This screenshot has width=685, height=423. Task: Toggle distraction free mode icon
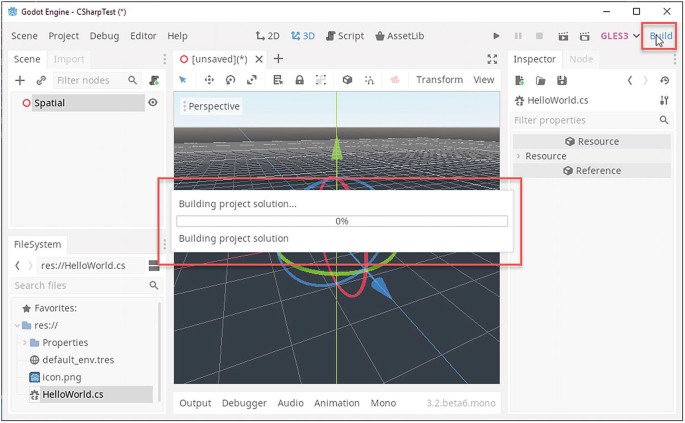tap(492, 59)
